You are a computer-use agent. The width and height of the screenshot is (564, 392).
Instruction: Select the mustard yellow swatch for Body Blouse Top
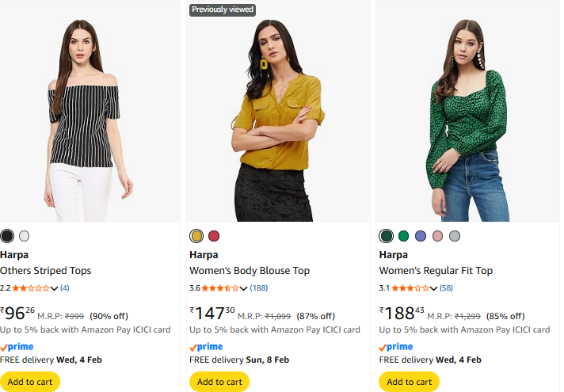[x=196, y=236]
